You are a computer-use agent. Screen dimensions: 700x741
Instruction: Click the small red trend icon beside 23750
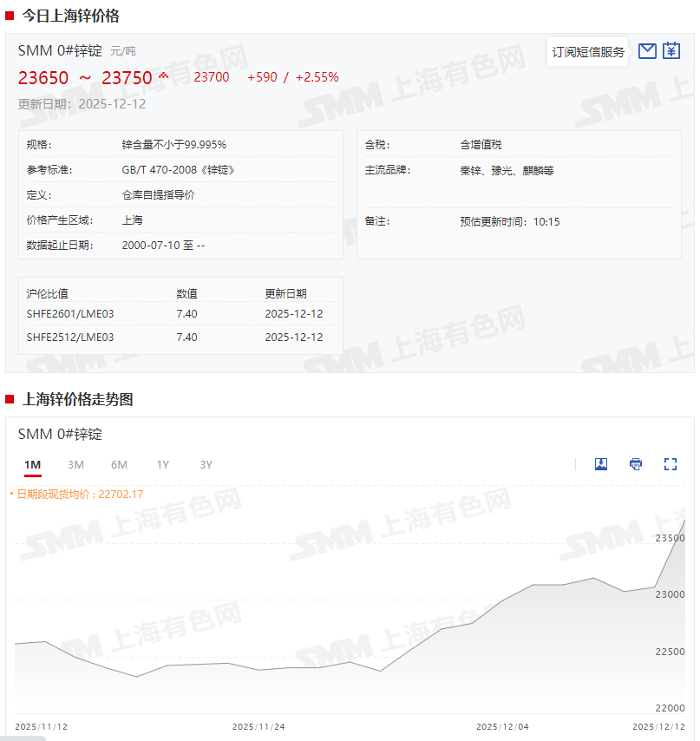(x=163, y=75)
